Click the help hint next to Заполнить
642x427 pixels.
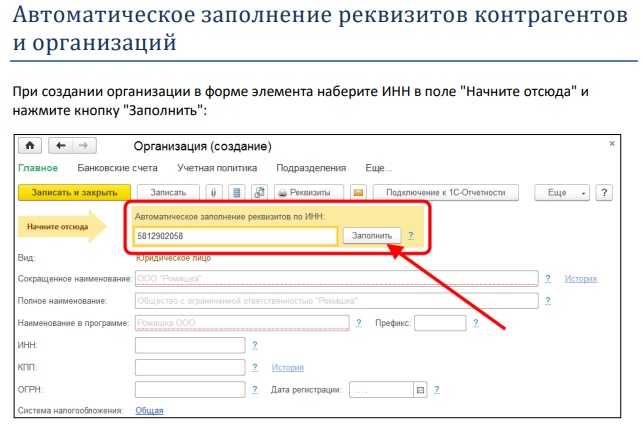tap(410, 236)
